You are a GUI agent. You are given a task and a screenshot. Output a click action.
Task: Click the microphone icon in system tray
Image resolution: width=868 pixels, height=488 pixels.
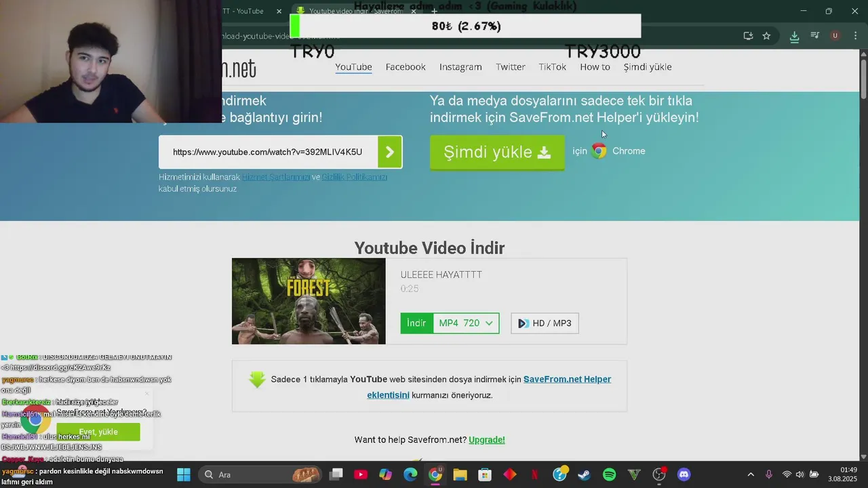coord(768,474)
